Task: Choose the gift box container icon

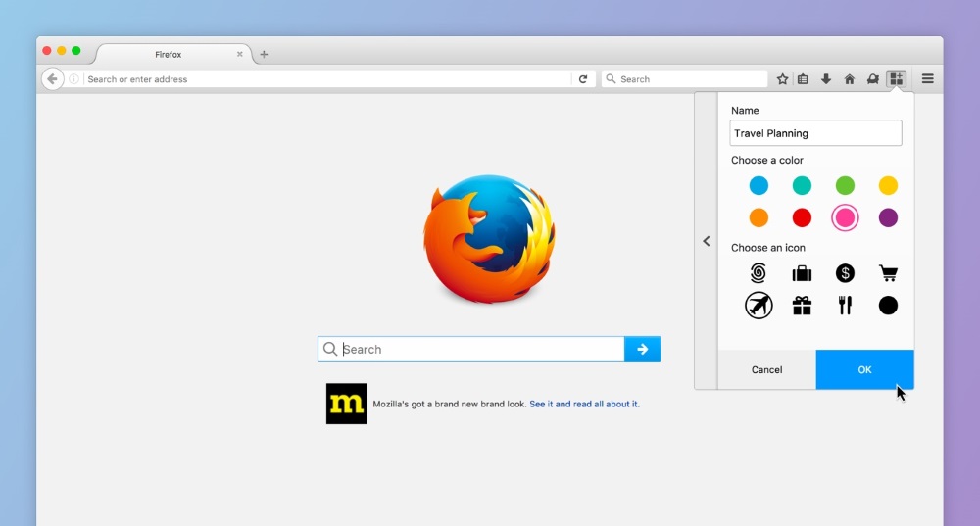Action: tap(802, 306)
